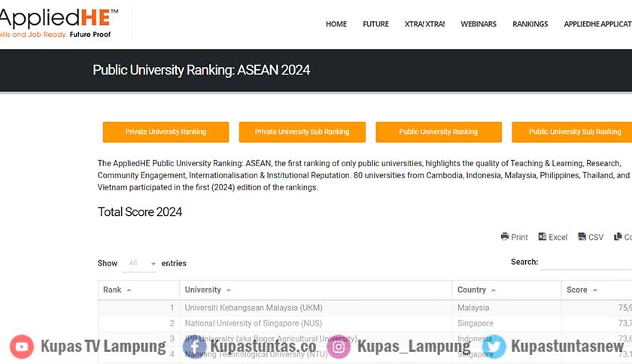Screen dimensions: 632x364
Task: Click the Country column header text
Action: (x=472, y=290)
